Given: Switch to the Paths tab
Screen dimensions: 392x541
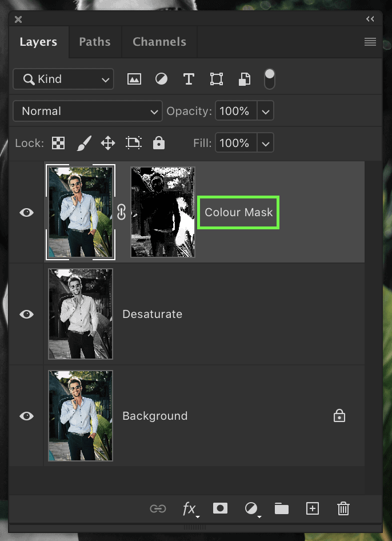Looking at the screenshot, I should [95, 42].
